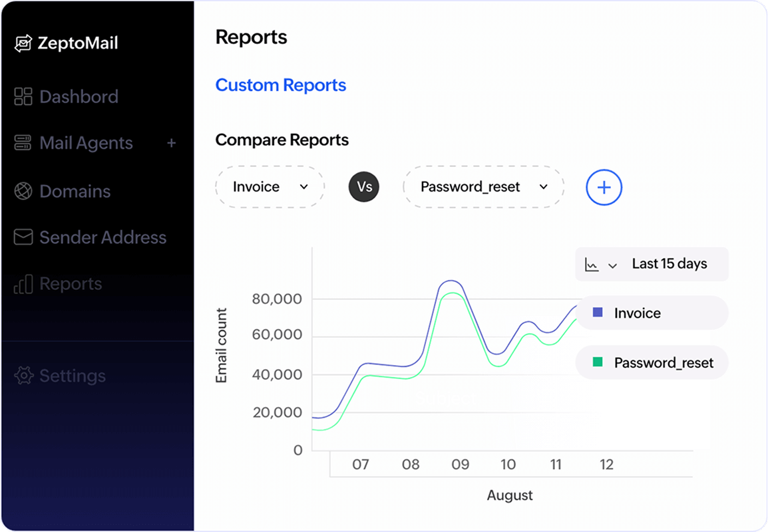Screen dimensions: 768x532
Task: Open the Custom Reports link
Action: coord(281,85)
